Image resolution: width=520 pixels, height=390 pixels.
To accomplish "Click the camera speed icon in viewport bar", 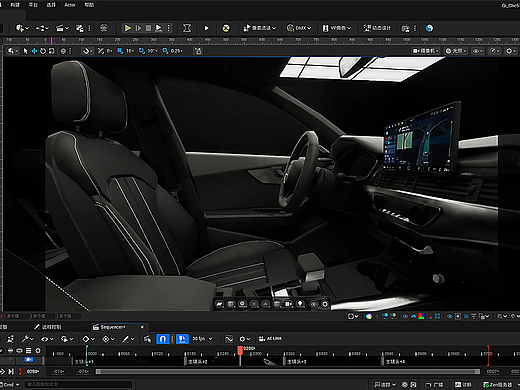I will pyautogui.click(x=493, y=51).
